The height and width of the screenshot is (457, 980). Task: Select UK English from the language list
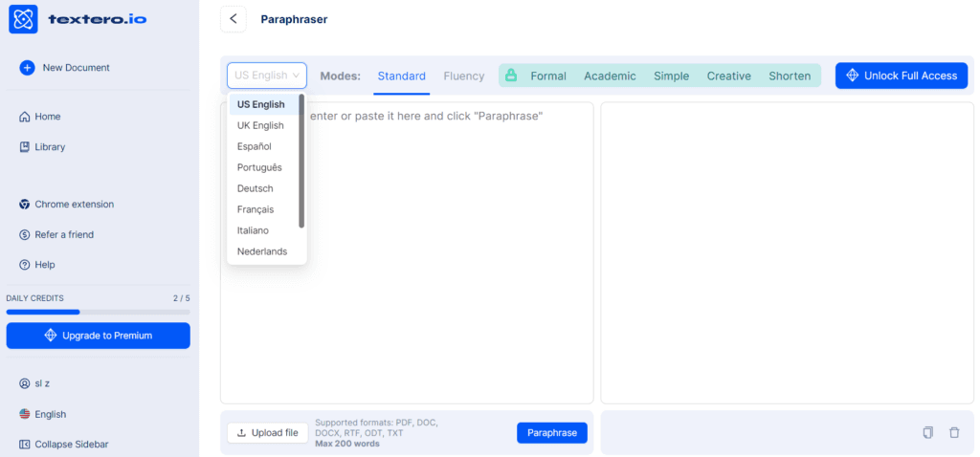pos(264,125)
